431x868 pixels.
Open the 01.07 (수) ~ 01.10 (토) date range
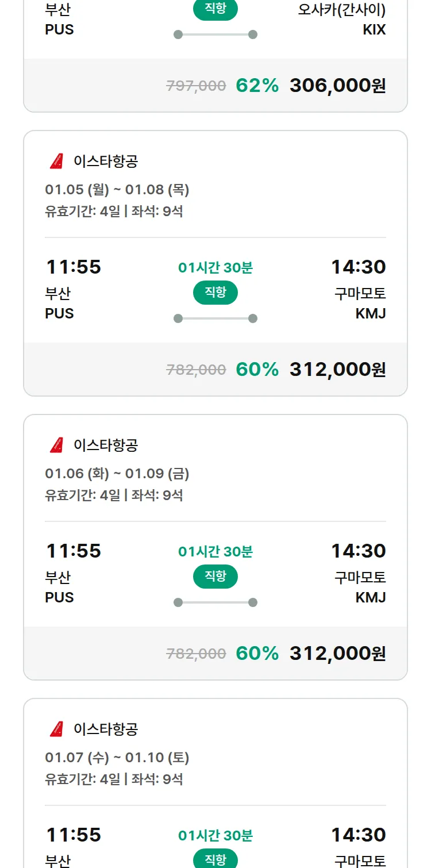point(117,758)
